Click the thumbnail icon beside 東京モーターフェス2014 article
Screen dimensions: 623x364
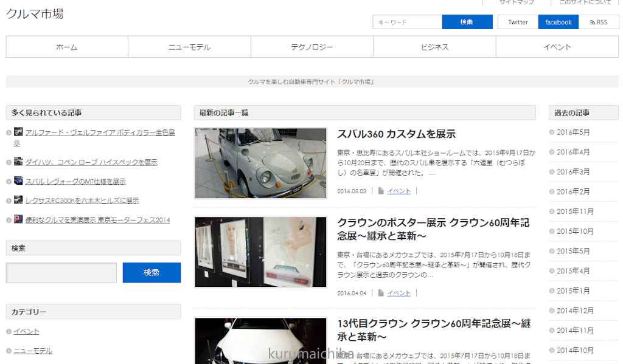18,219
